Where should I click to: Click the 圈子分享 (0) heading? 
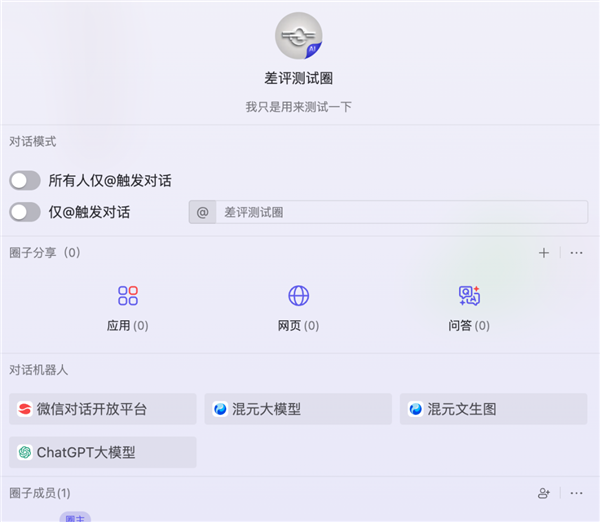(45, 253)
